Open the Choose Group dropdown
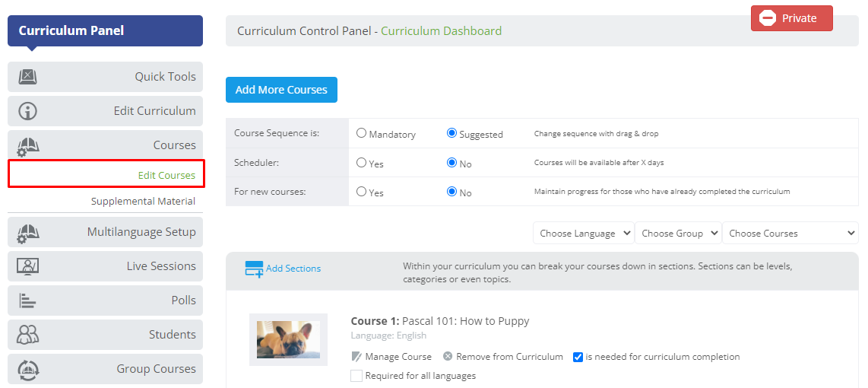Image resolution: width=868 pixels, height=388 pixels. (678, 234)
